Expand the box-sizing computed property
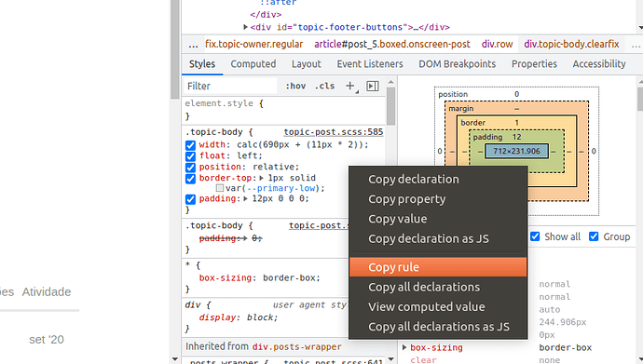Image resolution: width=643 pixels, height=364 pixels. coord(404,347)
